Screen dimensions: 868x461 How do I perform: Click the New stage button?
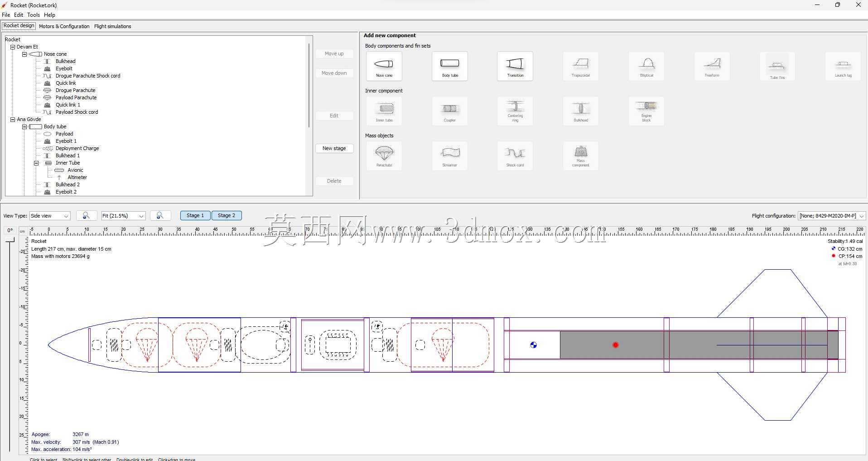click(x=334, y=148)
